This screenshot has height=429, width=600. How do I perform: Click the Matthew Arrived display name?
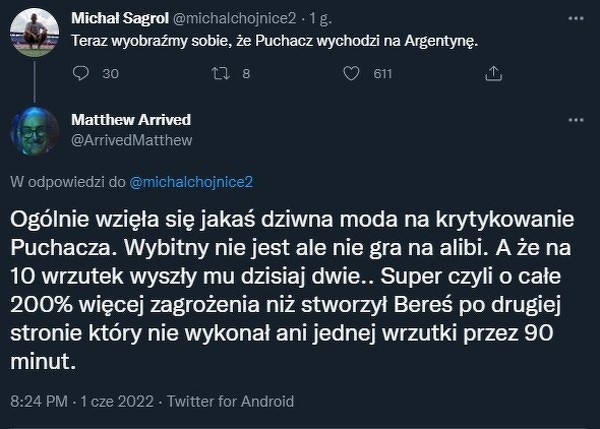click(x=131, y=120)
